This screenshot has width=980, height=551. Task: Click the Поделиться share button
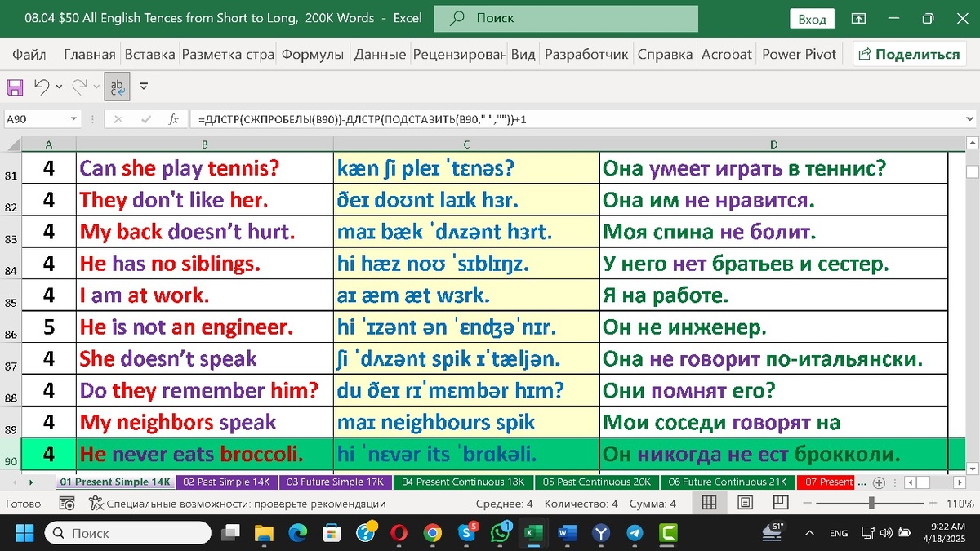click(x=909, y=54)
